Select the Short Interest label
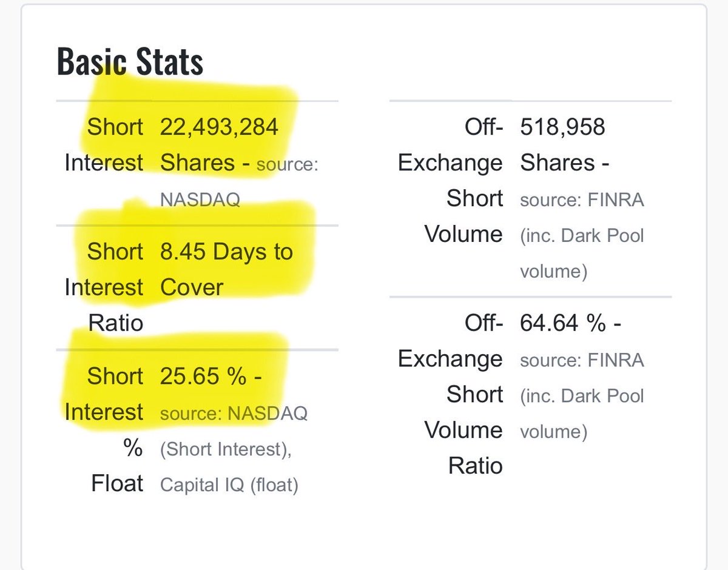The image size is (728, 570). [x=104, y=145]
